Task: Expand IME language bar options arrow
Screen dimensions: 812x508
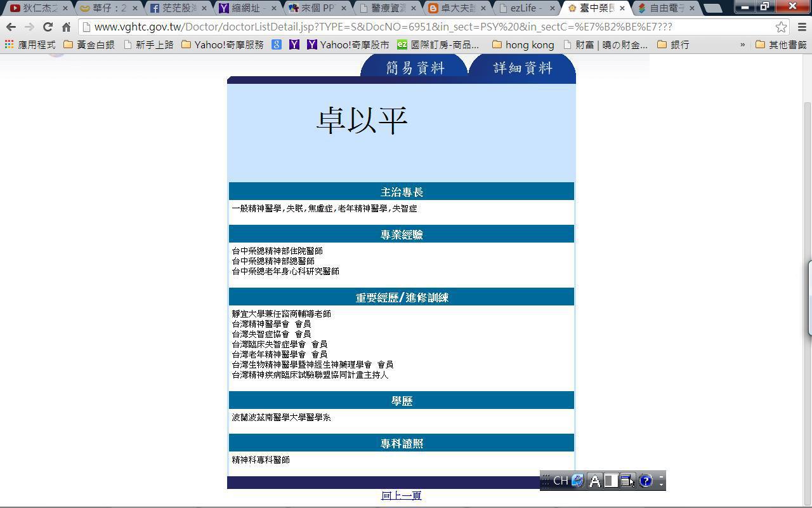Action: coord(661,485)
